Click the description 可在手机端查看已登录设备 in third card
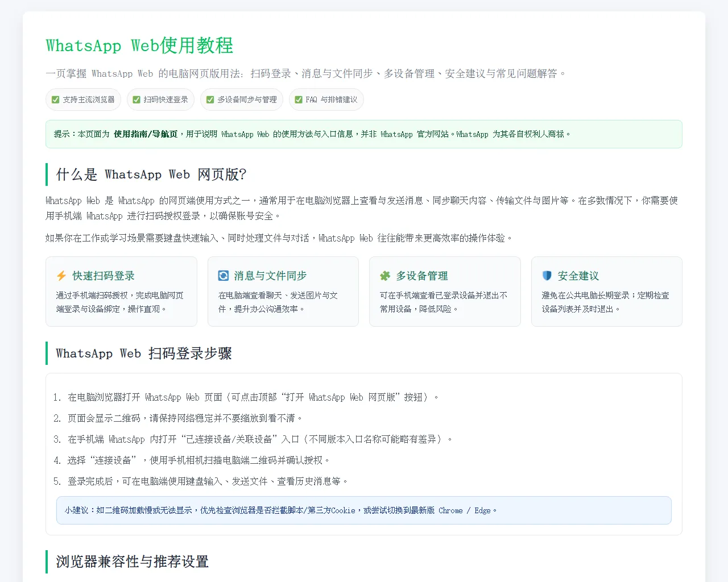Image resolution: width=728 pixels, height=582 pixels. 444,302
